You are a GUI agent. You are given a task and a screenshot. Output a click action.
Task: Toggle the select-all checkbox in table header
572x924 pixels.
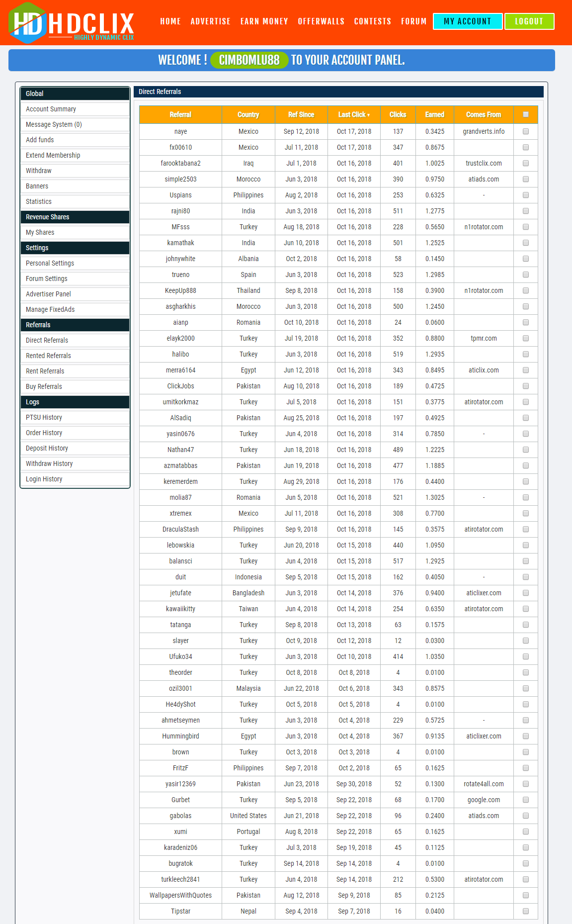[526, 114]
